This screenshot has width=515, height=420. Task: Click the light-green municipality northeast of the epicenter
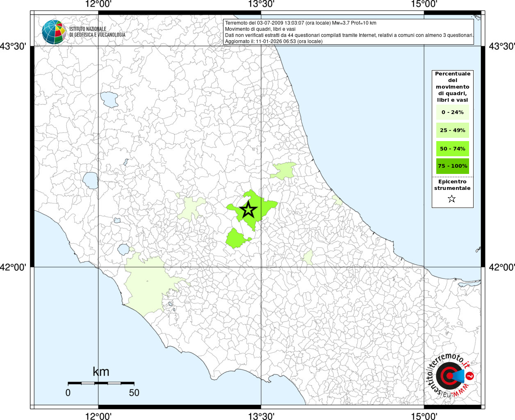point(283,171)
